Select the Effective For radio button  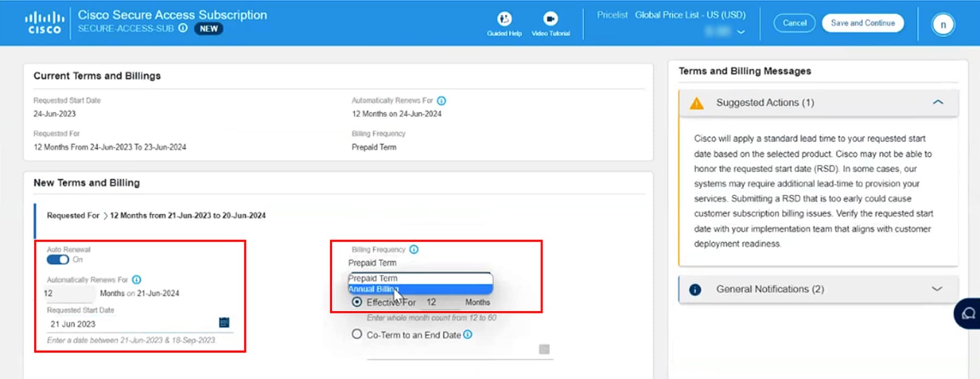[x=357, y=302]
